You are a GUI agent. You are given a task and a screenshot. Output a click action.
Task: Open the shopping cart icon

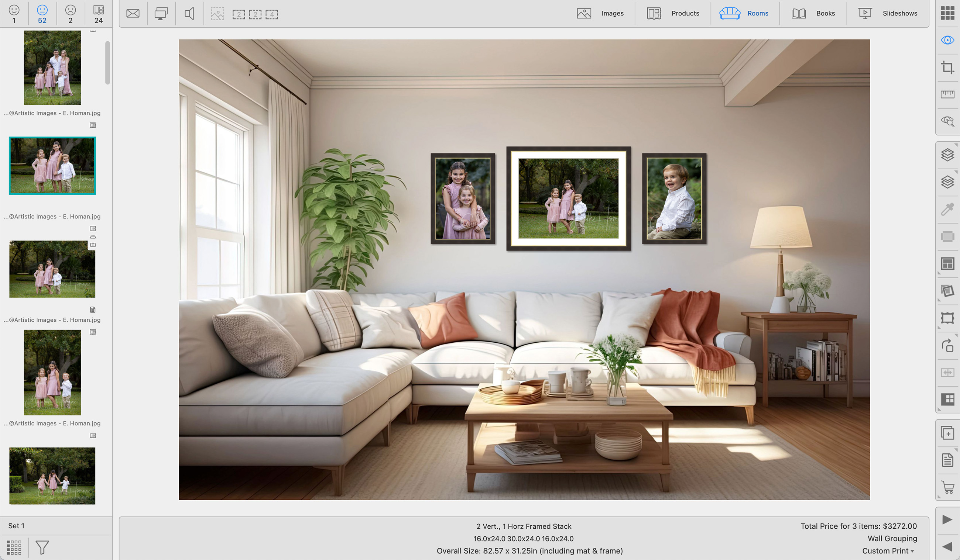pos(947,487)
